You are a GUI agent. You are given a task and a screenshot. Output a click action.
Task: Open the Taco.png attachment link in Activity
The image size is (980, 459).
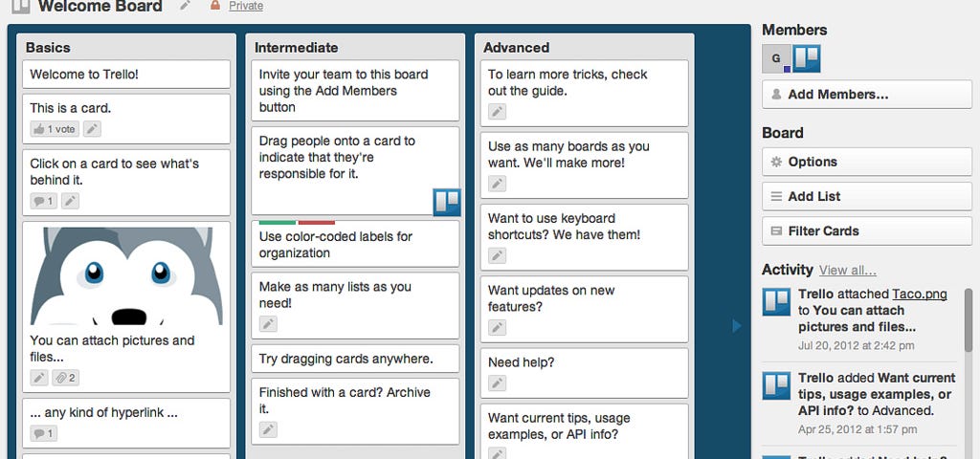920,295
